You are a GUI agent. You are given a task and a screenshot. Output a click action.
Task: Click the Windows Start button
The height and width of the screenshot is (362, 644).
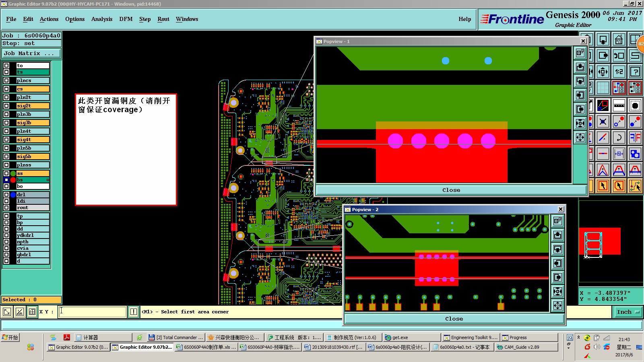point(10,337)
